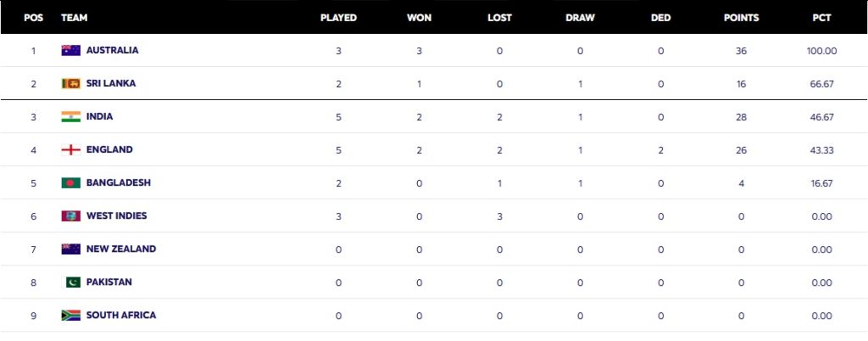Click the India flag icon
The height and width of the screenshot is (341, 868).
point(71,117)
